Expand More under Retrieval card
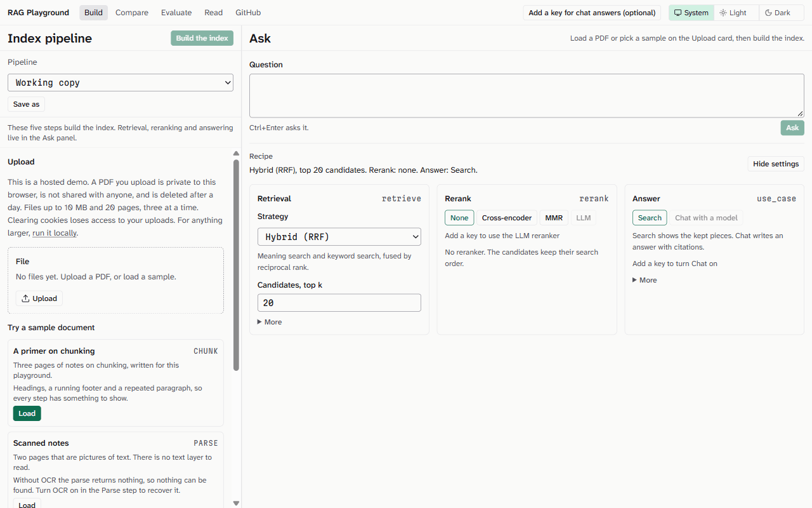 click(x=270, y=322)
